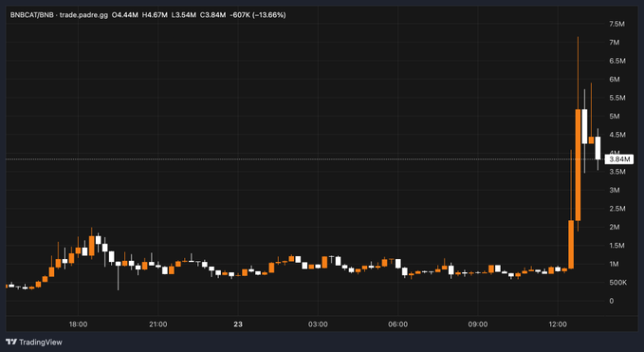Click the 6M price axis label

pyautogui.click(x=615, y=80)
